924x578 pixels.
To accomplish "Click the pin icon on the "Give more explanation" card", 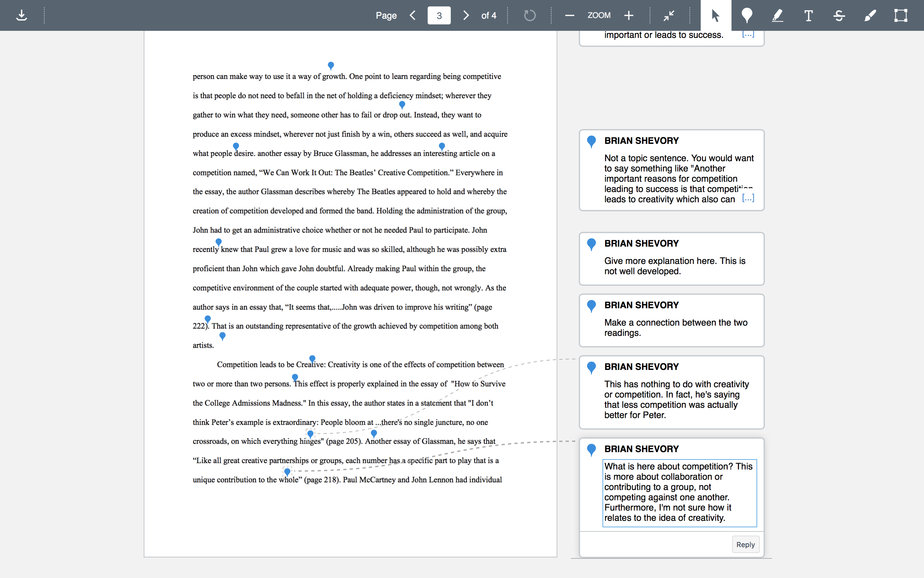I will pyautogui.click(x=591, y=244).
